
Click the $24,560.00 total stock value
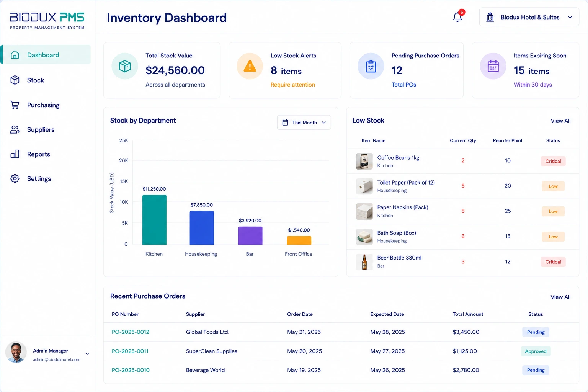175,70
